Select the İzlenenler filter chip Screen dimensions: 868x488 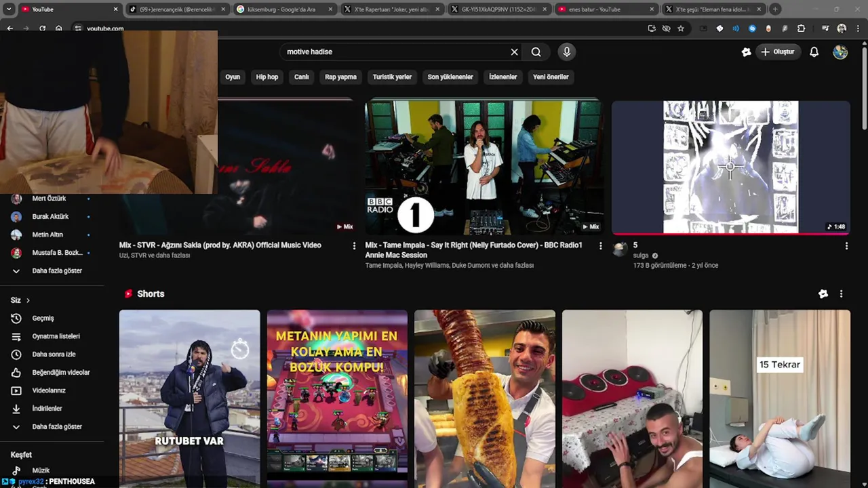tap(503, 77)
